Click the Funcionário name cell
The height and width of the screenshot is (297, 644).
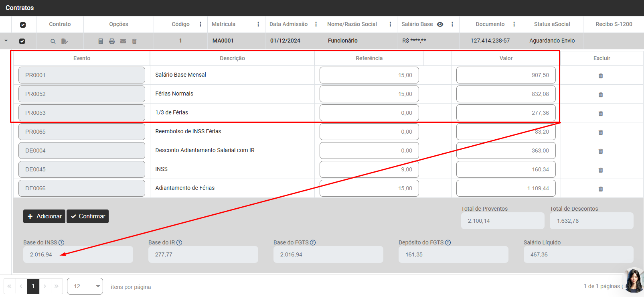click(343, 41)
